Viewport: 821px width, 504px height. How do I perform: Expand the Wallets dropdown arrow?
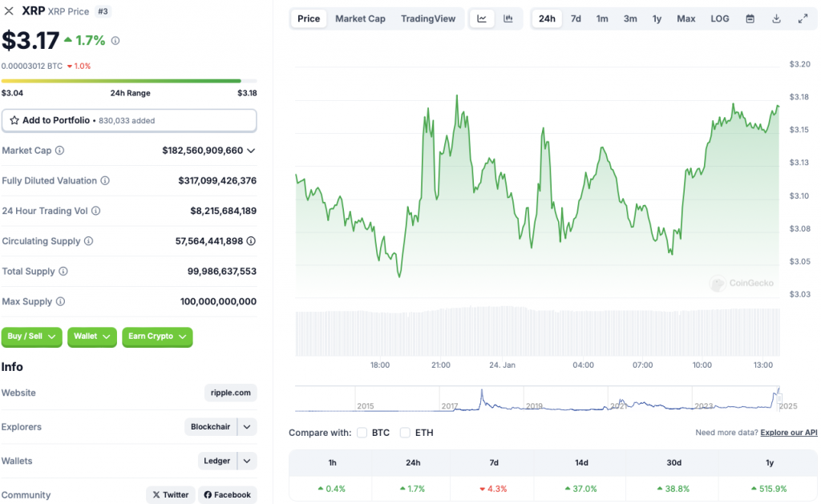tap(247, 461)
